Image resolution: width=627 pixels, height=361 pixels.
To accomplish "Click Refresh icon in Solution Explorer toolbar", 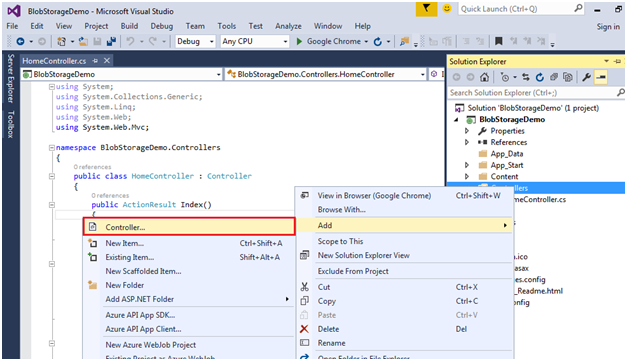I will tap(540, 77).
